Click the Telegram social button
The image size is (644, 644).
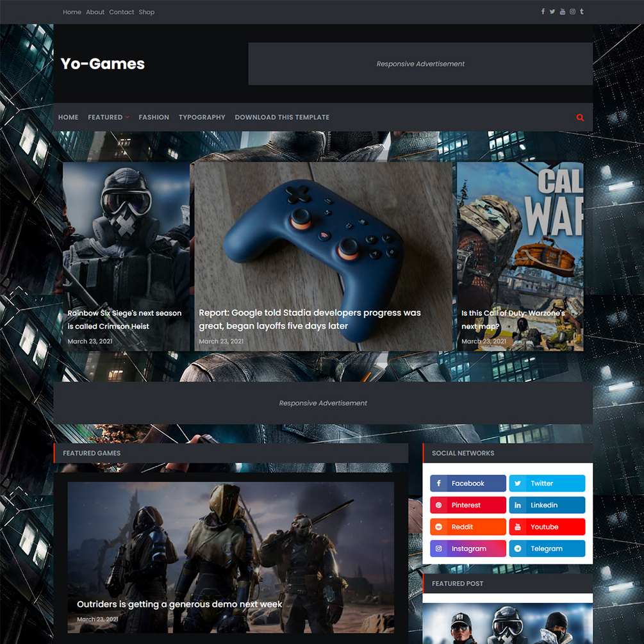pyautogui.click(x=547, y=549)
